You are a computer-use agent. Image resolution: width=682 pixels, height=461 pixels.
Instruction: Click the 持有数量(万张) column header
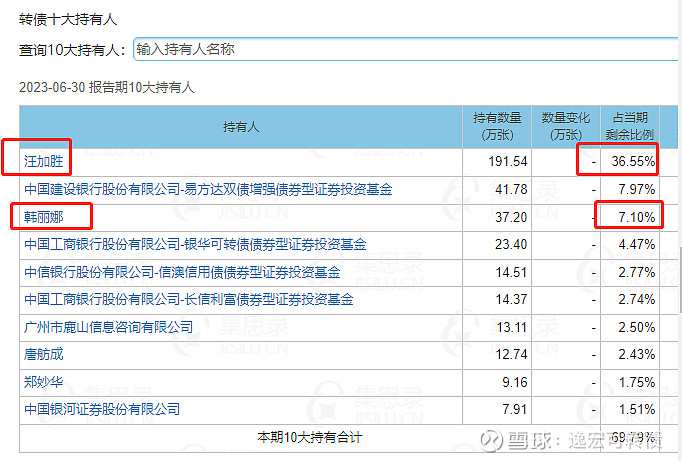(x=497, y=127)
